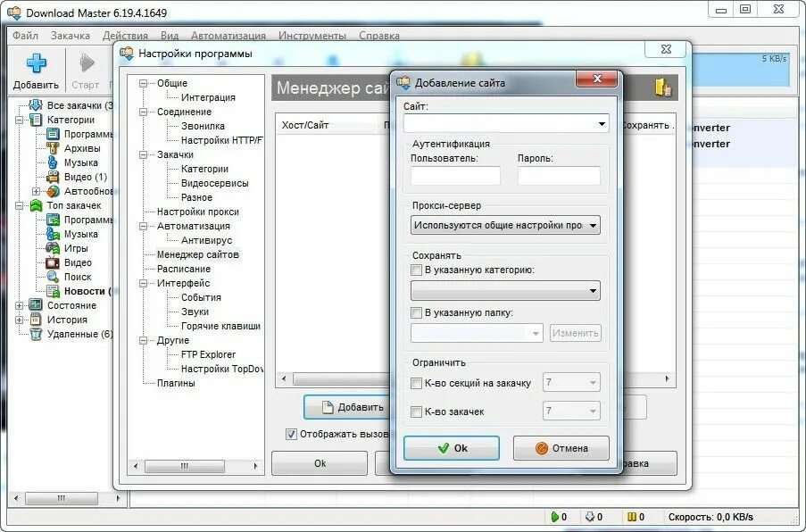Open the Музыка category under Категории
Viewport: 806px width, 532px height.
53,162
